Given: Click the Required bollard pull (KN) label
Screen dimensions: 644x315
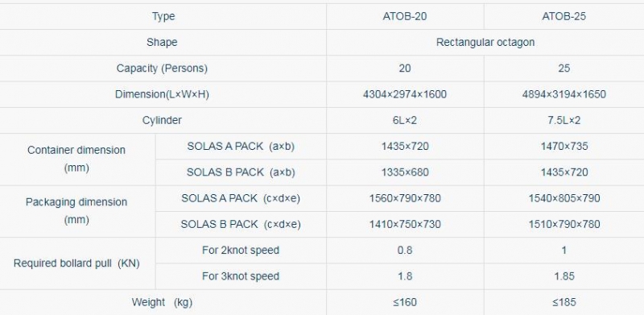Looking at the screenshot, I should tap(76, 263).
